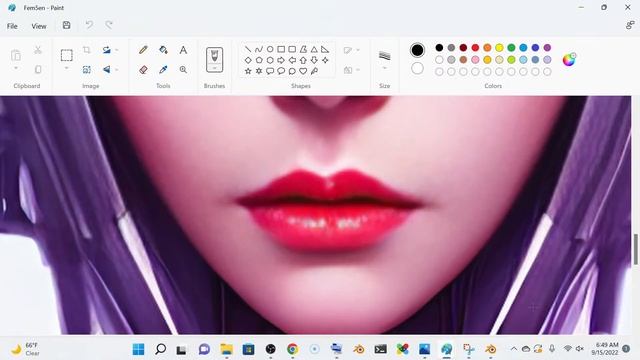Choose the Diamond shape
Image resolution: width=640 pixels, height=360 pixels.
pyautogui.click(x=248, y=60)
